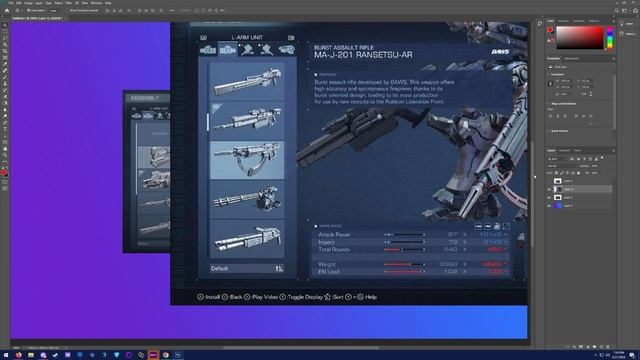
Task: Collapse the Quick Actions section
Action: (x=548, y=131)
